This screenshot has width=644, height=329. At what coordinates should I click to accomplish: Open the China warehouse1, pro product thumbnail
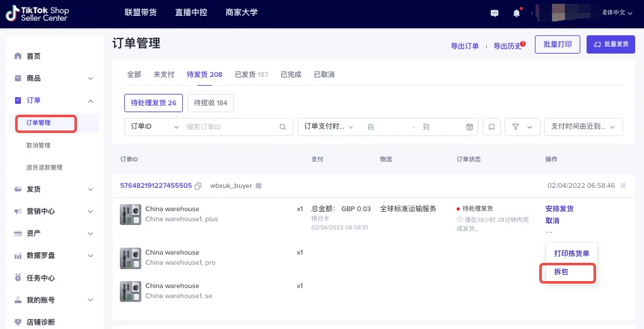(131, 258)
